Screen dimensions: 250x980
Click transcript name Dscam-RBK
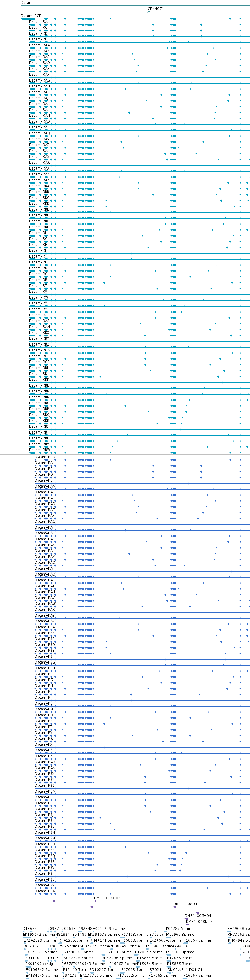[x=39, y=380]
